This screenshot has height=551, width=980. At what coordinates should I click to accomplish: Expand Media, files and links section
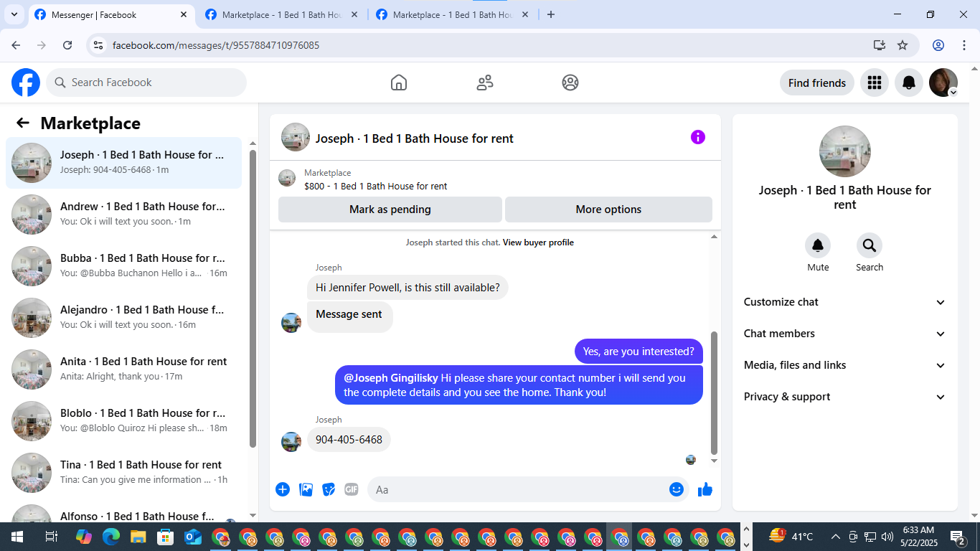click(845, 365)
